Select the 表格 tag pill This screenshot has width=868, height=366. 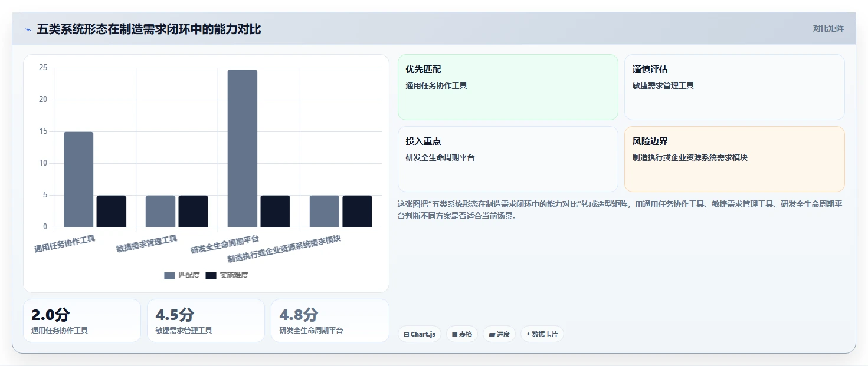click(462, 334)
